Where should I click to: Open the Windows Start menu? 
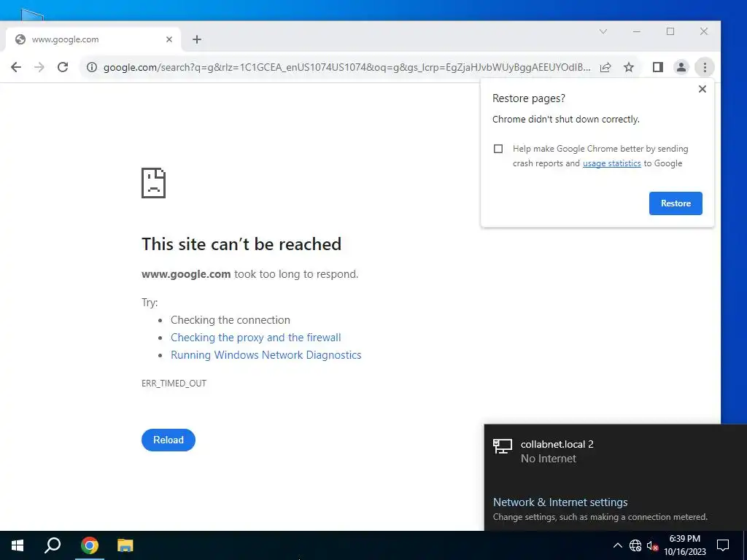pyautogui.click(x=18, y=545)
